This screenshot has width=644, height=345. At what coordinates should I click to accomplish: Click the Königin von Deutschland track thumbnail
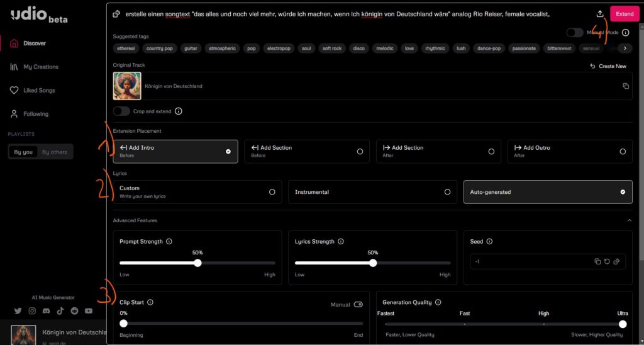(127, 86)
